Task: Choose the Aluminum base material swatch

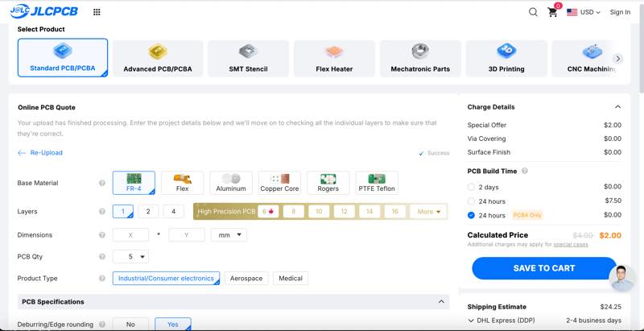Action: (231, 183)
